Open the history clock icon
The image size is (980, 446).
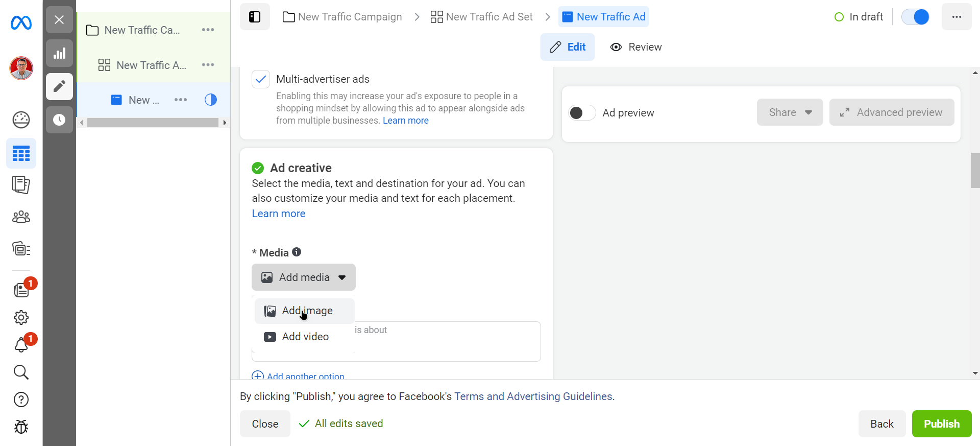coord(59,120)
